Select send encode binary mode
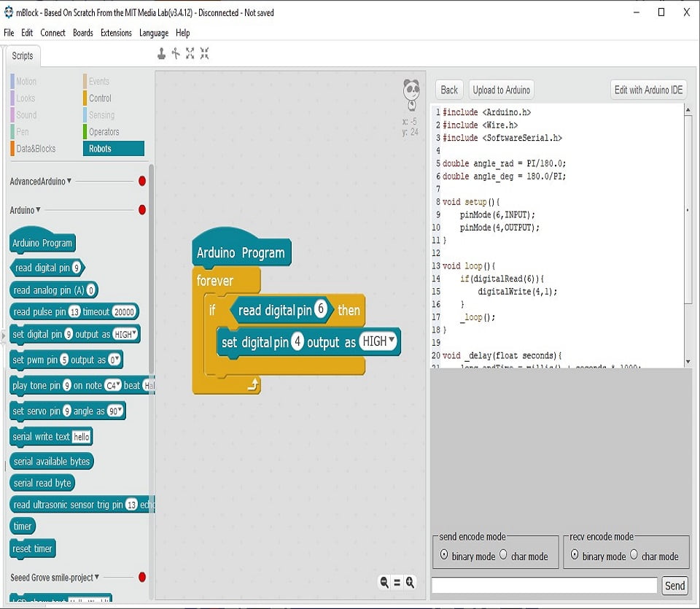This screenshot has height=609, width=700. [x=444, y=554]
